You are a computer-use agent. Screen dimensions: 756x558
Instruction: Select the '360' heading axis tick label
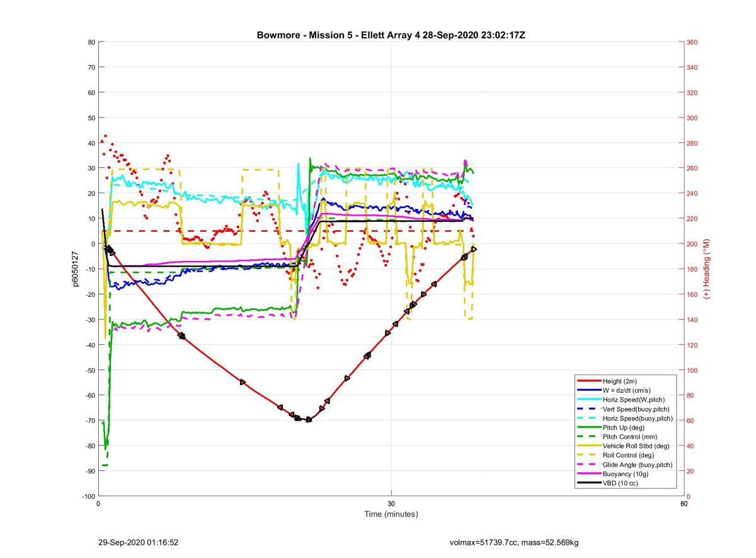tap(692, 42)
